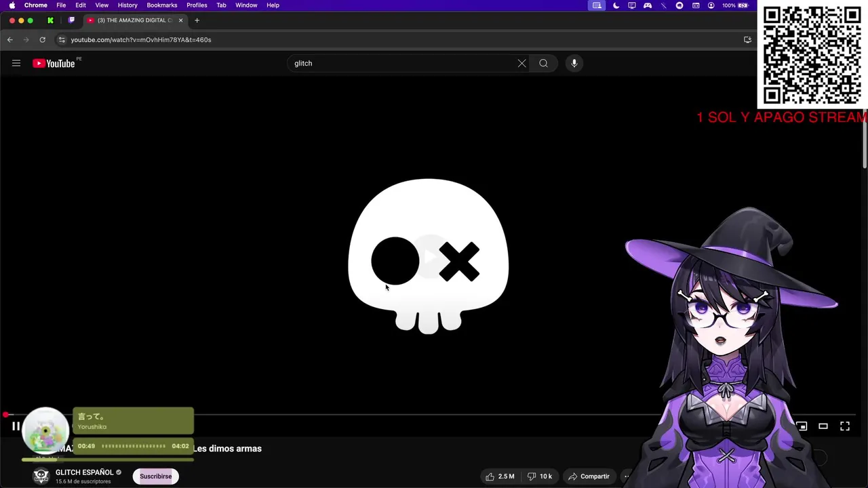Switch to theater mode view

pos(823,426)
